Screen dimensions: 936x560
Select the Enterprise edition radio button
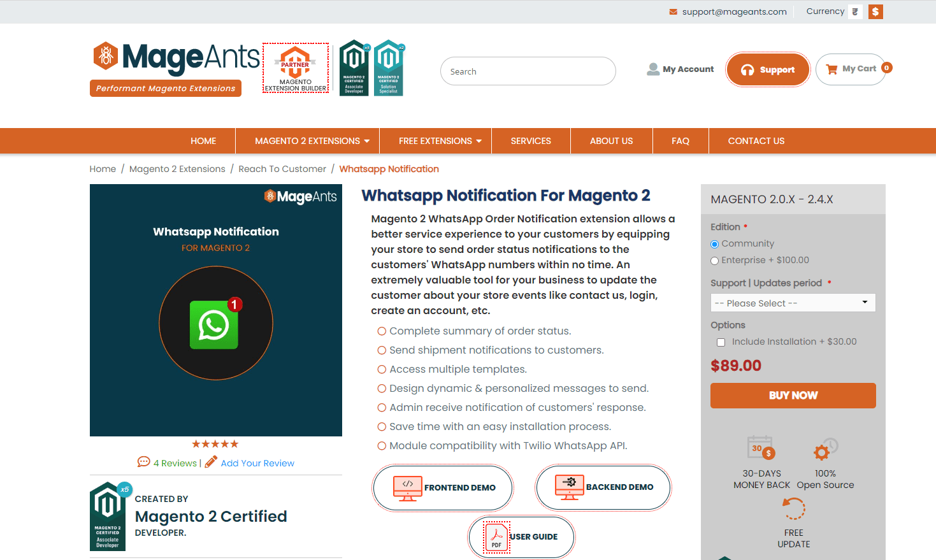coord(714,261)
